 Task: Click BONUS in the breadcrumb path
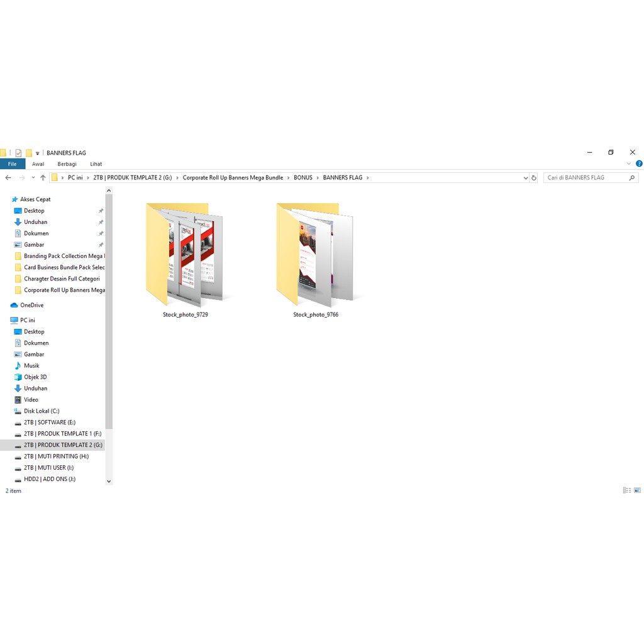[303, 178]
